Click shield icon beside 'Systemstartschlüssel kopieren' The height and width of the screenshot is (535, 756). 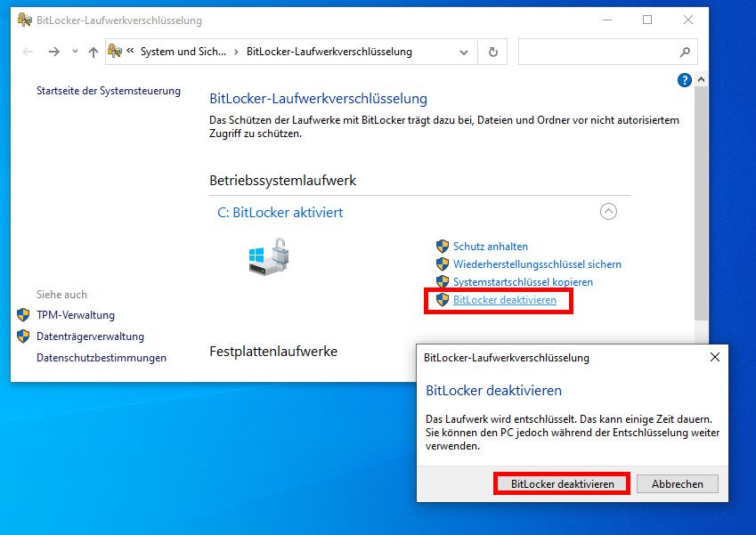coord(443,281)
